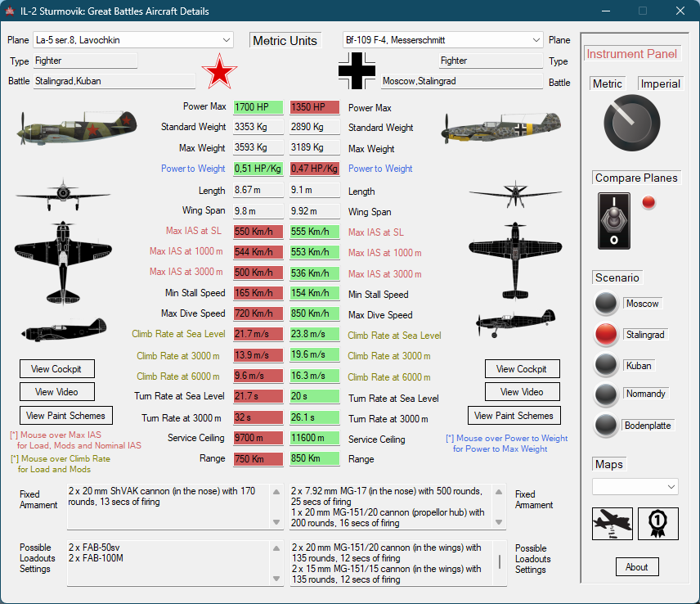700x604 pixels.
Task: Select the Kuban scenario button
Action: (x=606, y=365)
